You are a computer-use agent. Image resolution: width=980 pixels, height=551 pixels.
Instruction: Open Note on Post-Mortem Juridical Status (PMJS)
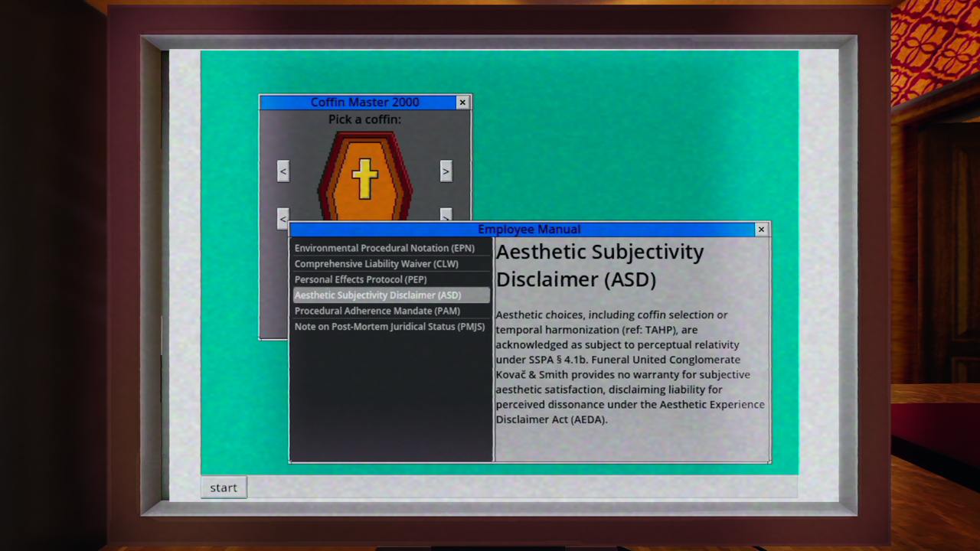coord(391,327)
